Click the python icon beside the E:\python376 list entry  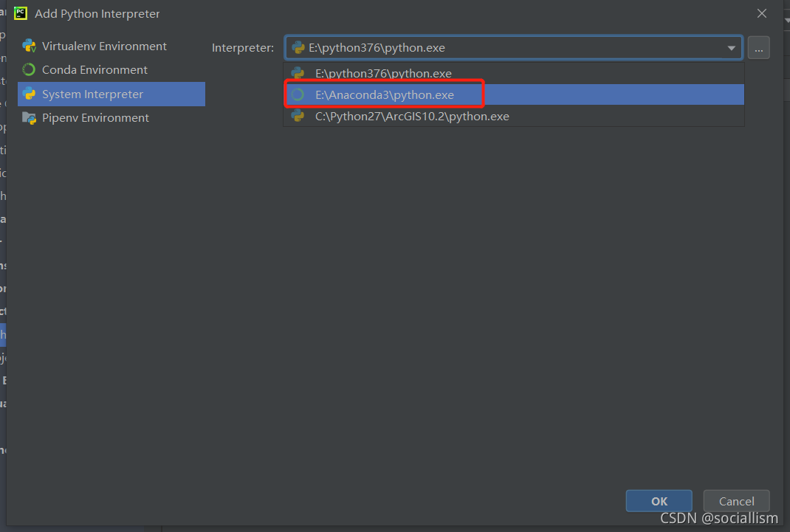coord(298,74)
